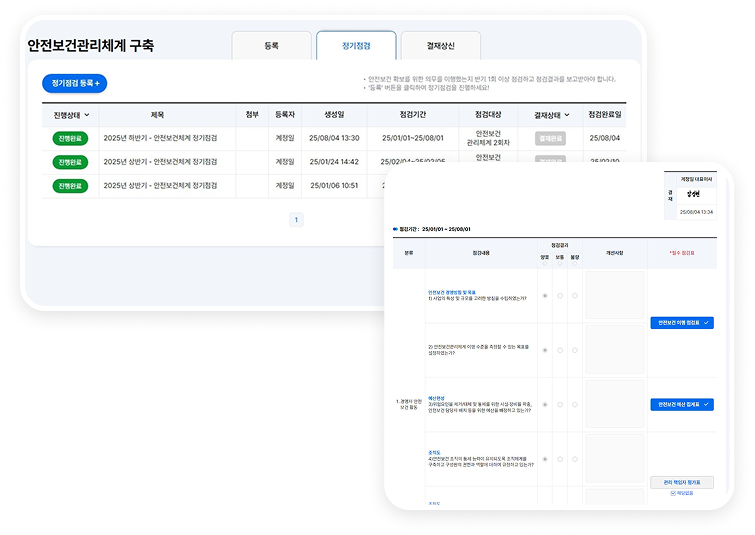Go to page 1 in pagination
Viewport: 755px width, 535px height.
tap(296, 219)
